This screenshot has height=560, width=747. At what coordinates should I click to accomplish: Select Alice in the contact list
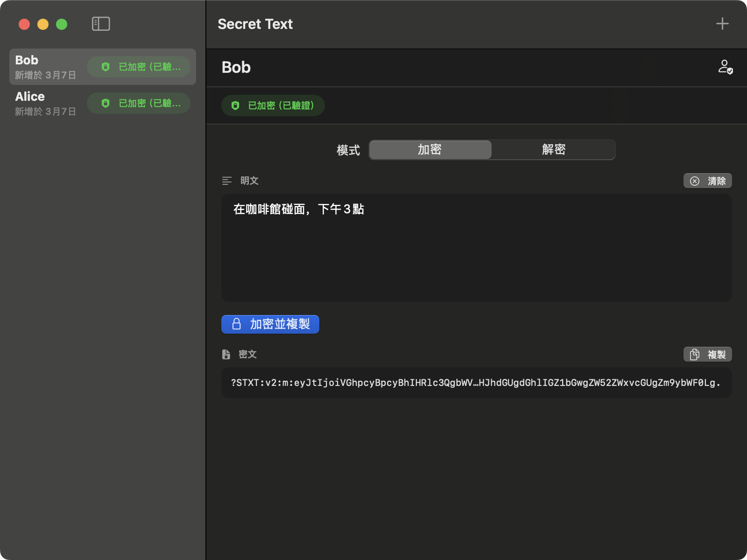click(x=47, y=103)
